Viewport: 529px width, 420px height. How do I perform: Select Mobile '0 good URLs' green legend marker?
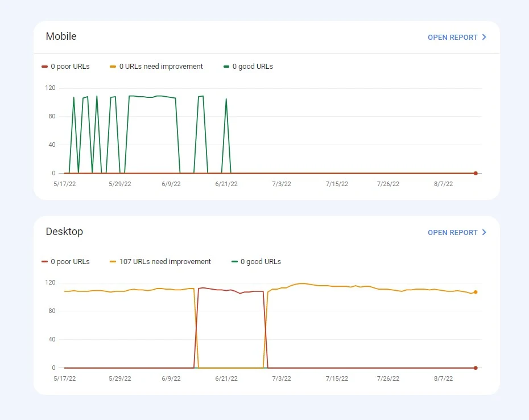[226, 67]
